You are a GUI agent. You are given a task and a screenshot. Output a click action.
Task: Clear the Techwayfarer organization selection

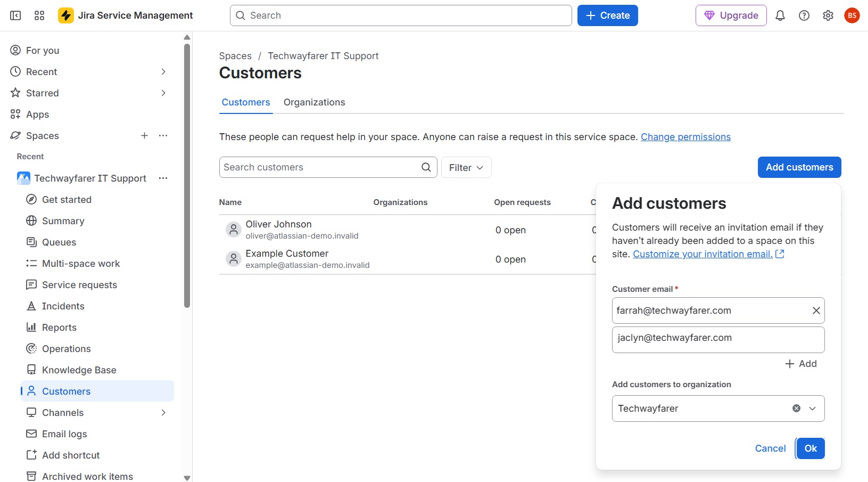[796, 409]
